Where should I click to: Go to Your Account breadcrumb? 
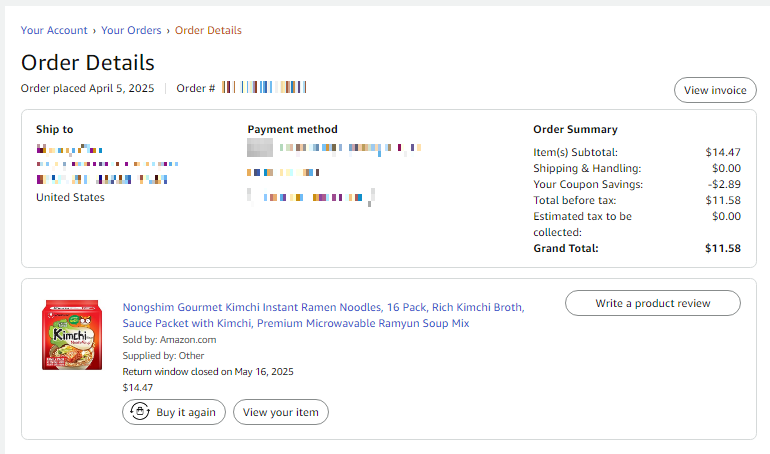click(54, 30)
